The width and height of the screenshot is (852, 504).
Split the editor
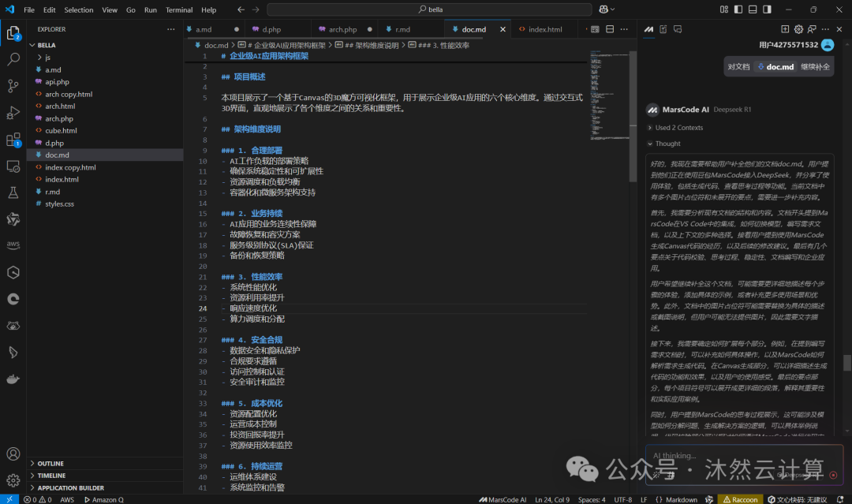pyautogui.click(x=610, y=29)
